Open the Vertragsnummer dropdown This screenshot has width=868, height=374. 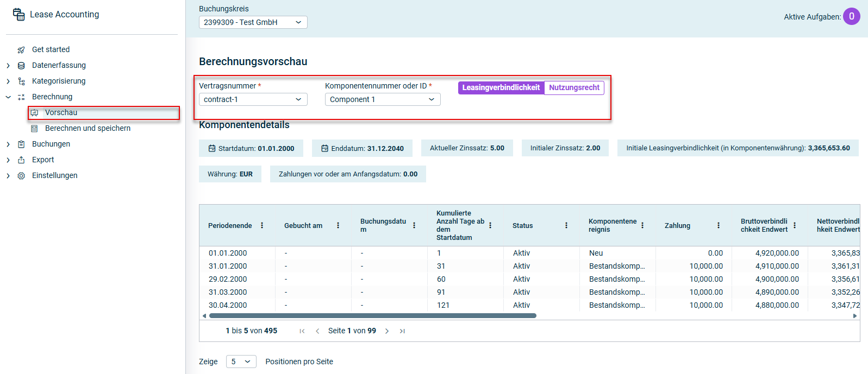coord(253,99)
